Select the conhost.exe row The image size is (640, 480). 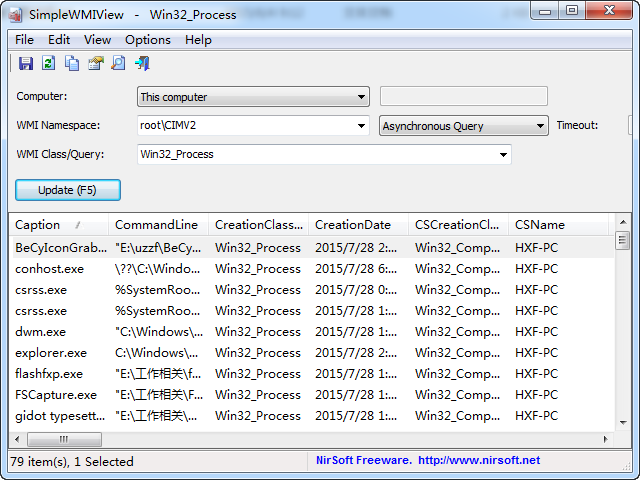coord(312,269)
